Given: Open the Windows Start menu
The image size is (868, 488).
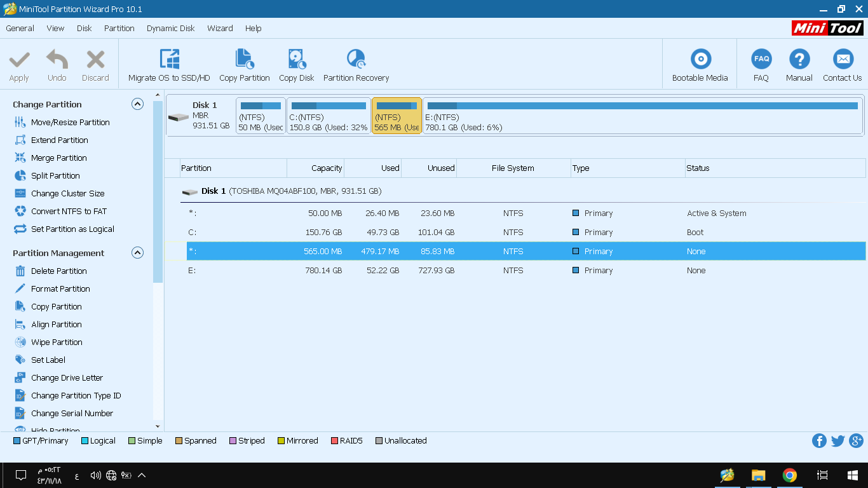Looking at the screenshot, I should point(853,475).
